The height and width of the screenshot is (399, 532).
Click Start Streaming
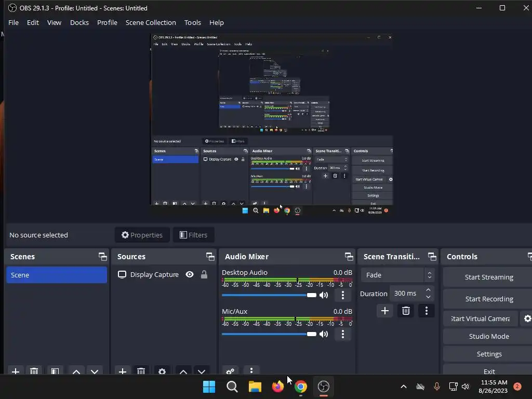point(488,277)
